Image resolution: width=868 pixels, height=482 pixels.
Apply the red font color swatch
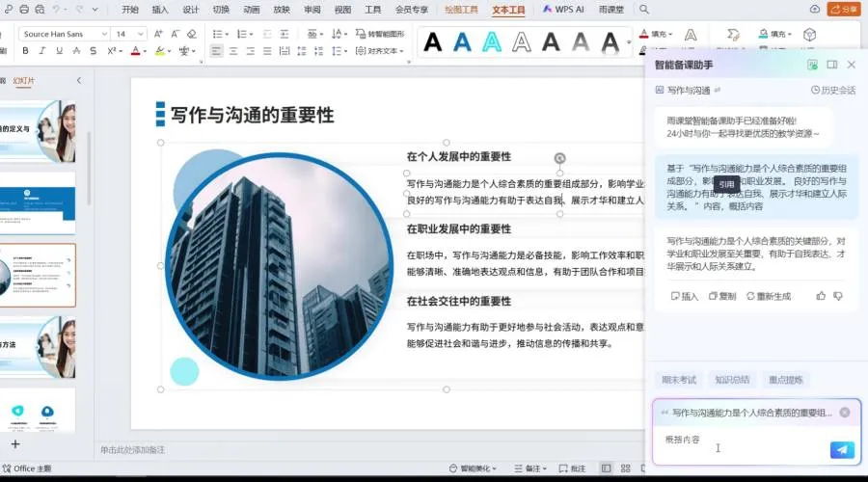[135, 51]
